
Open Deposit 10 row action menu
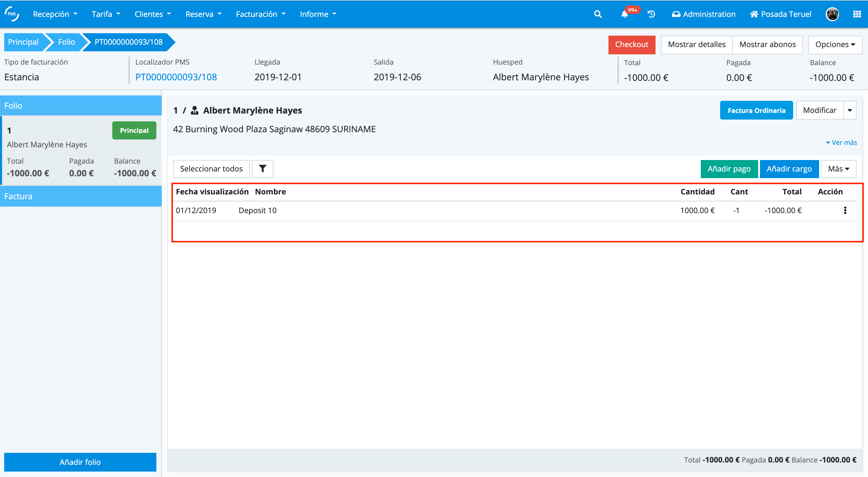tap(845, 210)
